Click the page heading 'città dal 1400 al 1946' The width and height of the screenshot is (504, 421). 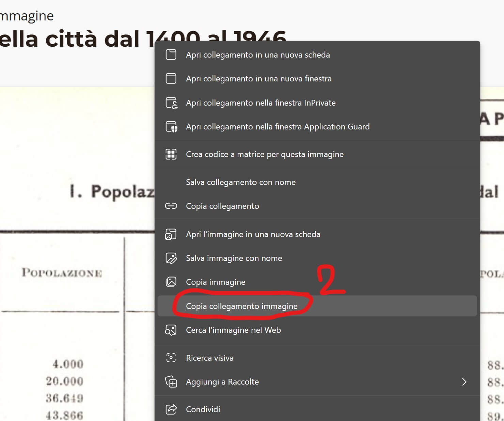click(x=102, y=39)
